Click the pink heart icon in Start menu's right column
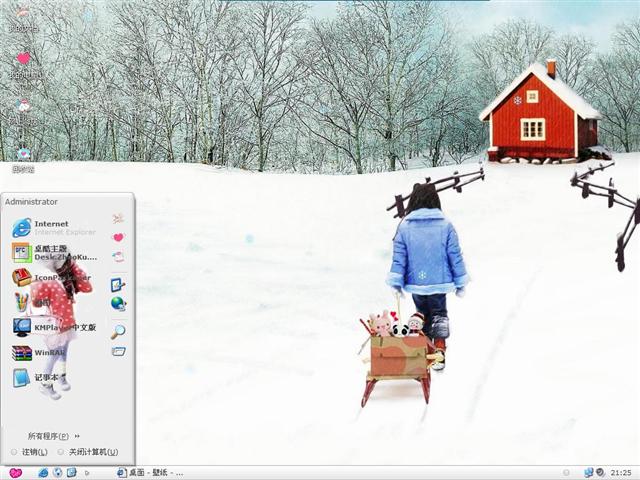640x480 pixels. pos(118,238)
